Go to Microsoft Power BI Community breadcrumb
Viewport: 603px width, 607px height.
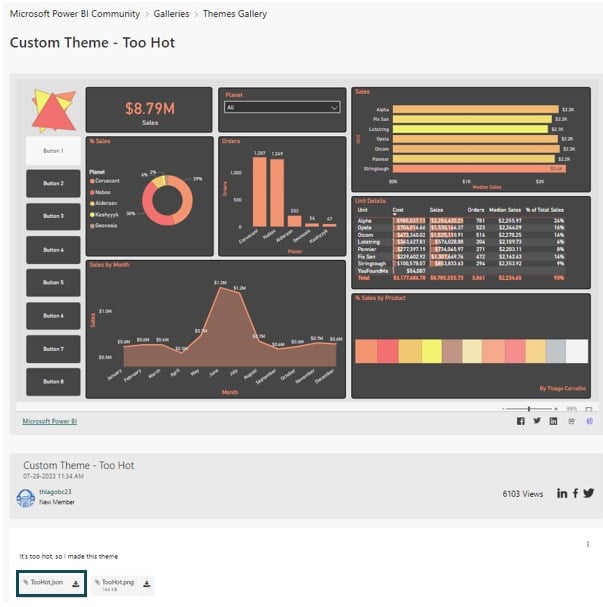click(x=75, y=14)
